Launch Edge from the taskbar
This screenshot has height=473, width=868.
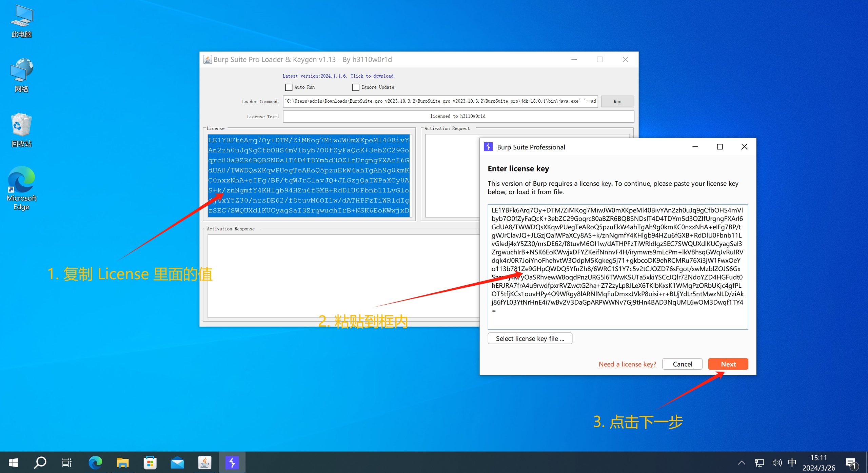click(x=95, y=462)
